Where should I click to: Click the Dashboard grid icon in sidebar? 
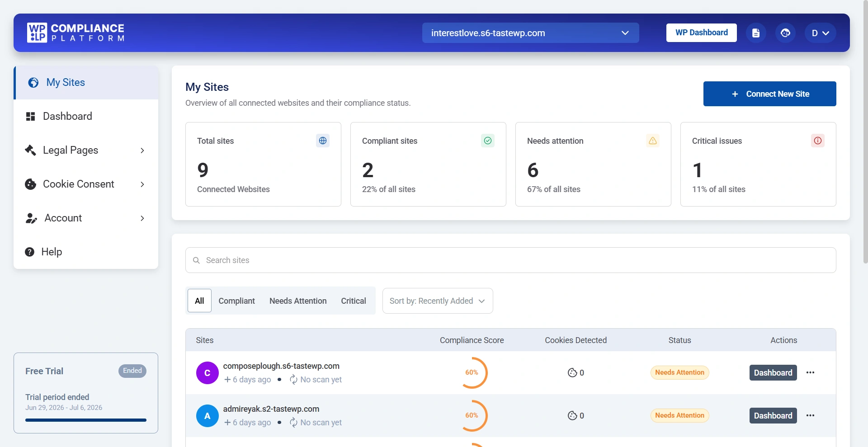tap(30, 117)
